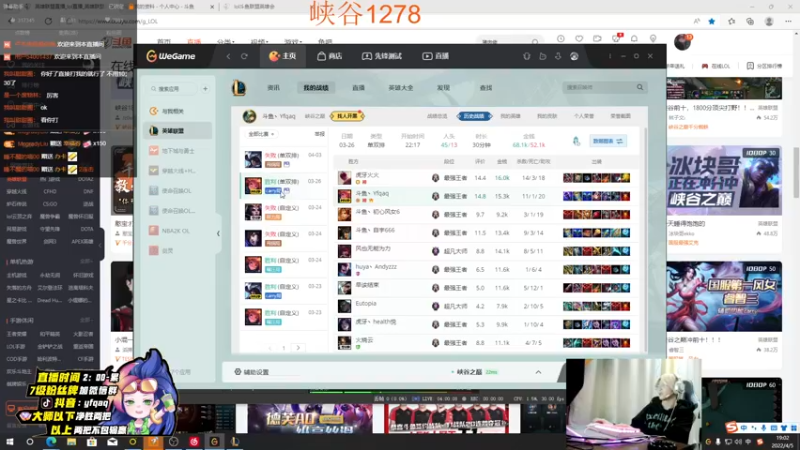Click the player name 斗鱼丶Yfqaq in the table
Viewport: 800px width, 450px height.
pyautogui.click(x=372, y=193)
